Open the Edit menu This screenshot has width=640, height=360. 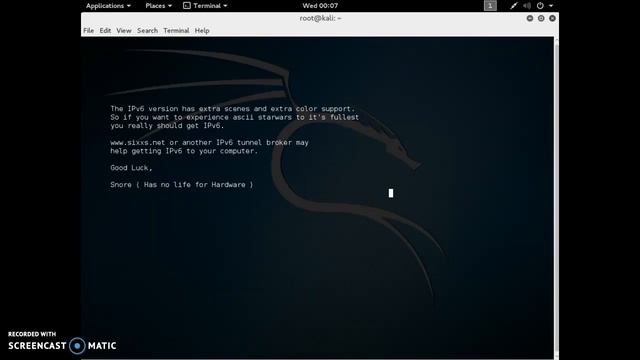click(105, 31)
